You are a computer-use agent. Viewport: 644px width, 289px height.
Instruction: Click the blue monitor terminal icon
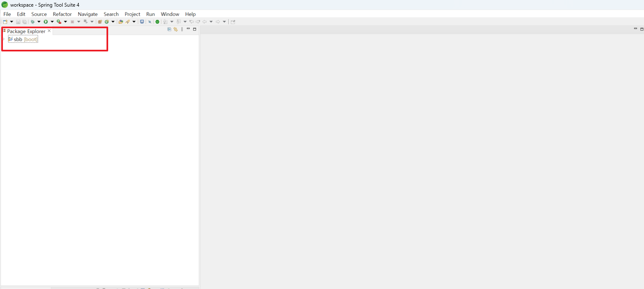click(142, 22)
